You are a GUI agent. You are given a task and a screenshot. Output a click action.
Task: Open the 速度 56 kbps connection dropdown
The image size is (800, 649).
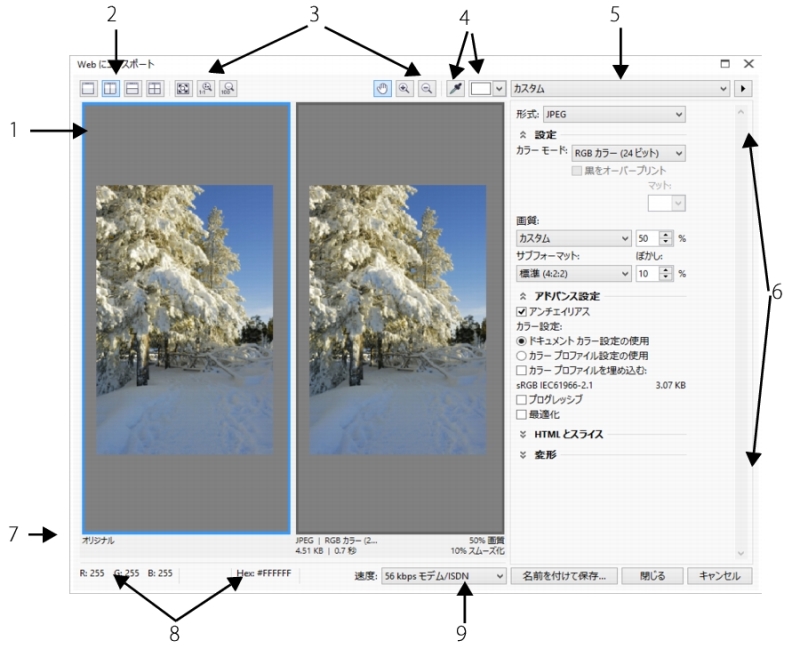444,575
